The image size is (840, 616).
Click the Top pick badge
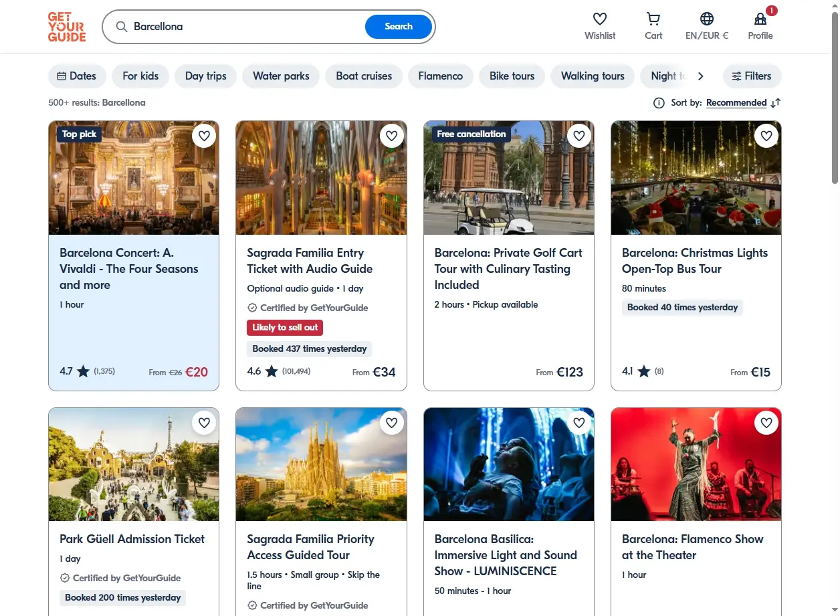point(79,134)
